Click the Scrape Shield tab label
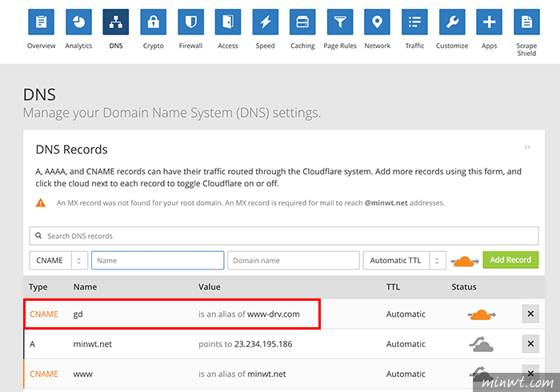The height and width of the screenshot is (392, 560). (526, 50)
